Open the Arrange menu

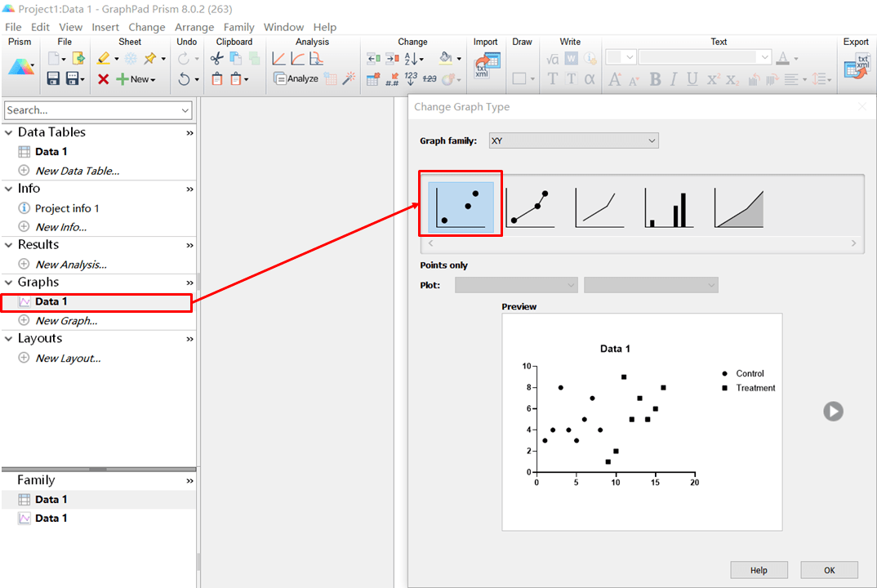tap(194, 27)
